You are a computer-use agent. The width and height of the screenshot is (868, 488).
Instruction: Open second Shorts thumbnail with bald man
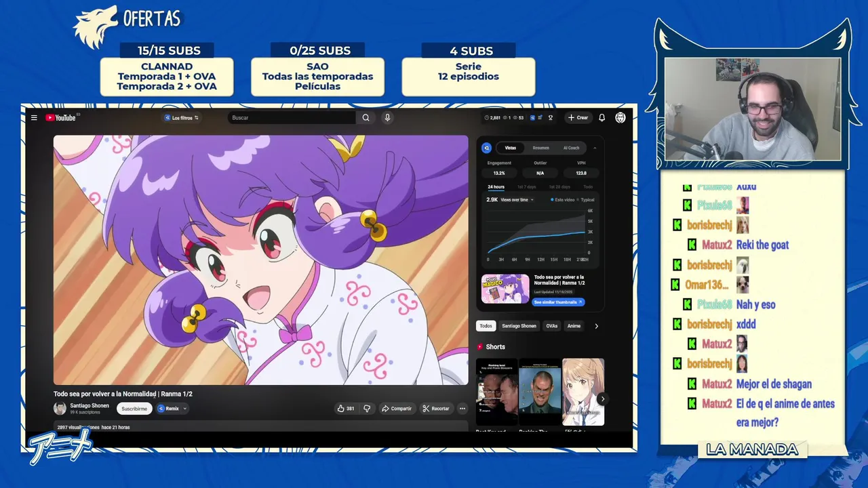tap(540, 392)
